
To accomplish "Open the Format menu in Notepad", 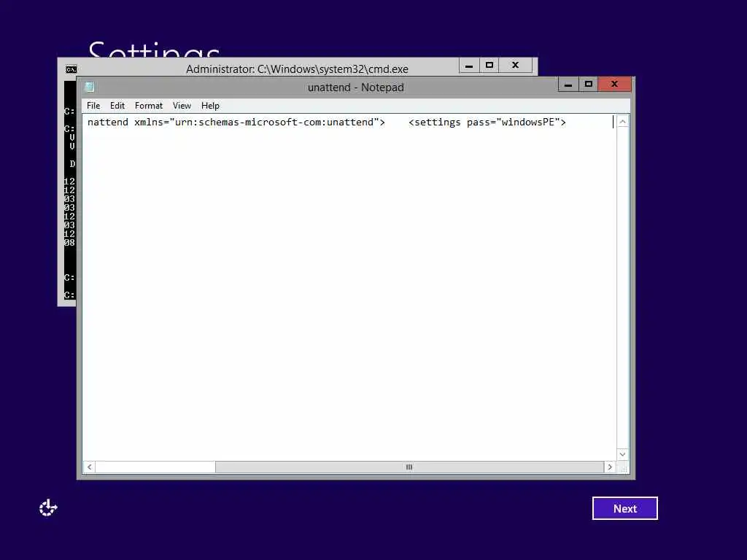I will pyautogui.click(x=149, y=106).
